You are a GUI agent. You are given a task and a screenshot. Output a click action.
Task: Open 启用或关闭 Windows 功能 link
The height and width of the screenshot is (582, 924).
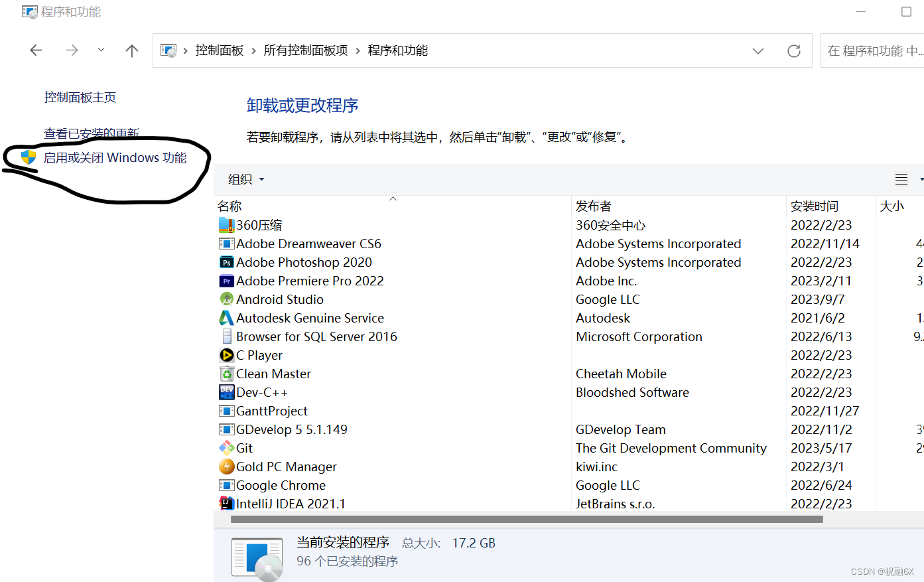tap(115, 157)
